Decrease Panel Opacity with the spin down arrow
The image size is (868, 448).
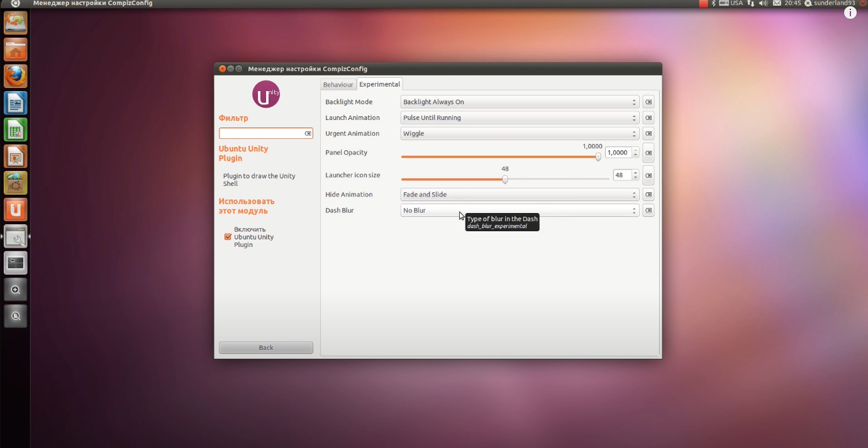point(635,155)
